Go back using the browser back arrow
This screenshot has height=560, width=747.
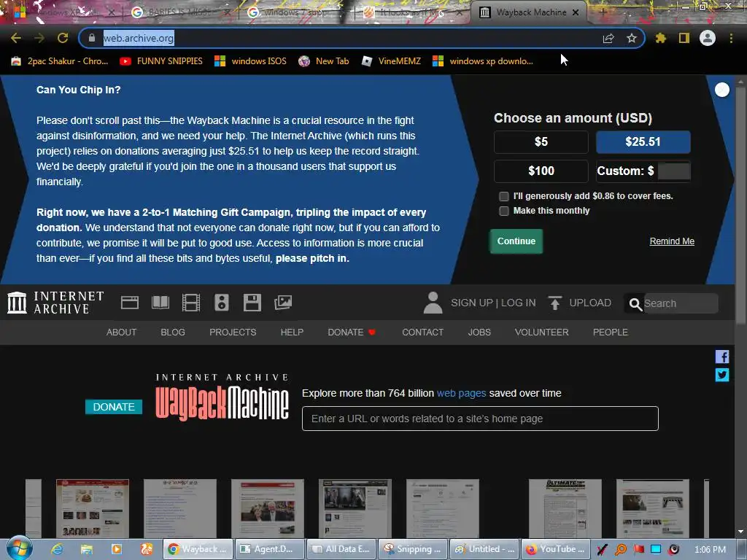[x=16, y=38]
